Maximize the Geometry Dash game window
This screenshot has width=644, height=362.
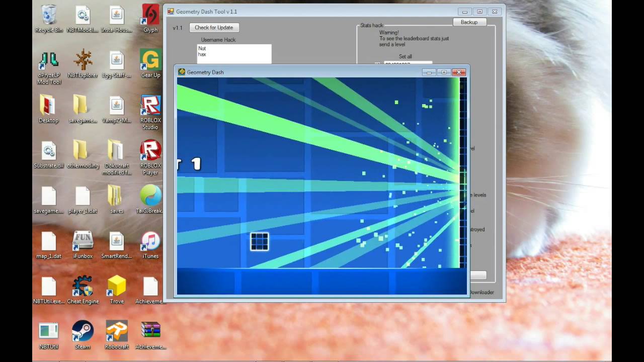[444, 72]
